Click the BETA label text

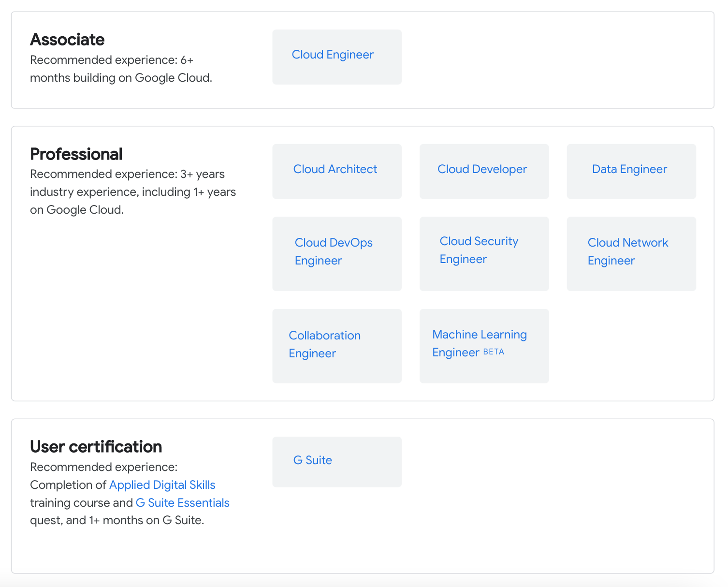pyautogui.click(x=494, y=352)
